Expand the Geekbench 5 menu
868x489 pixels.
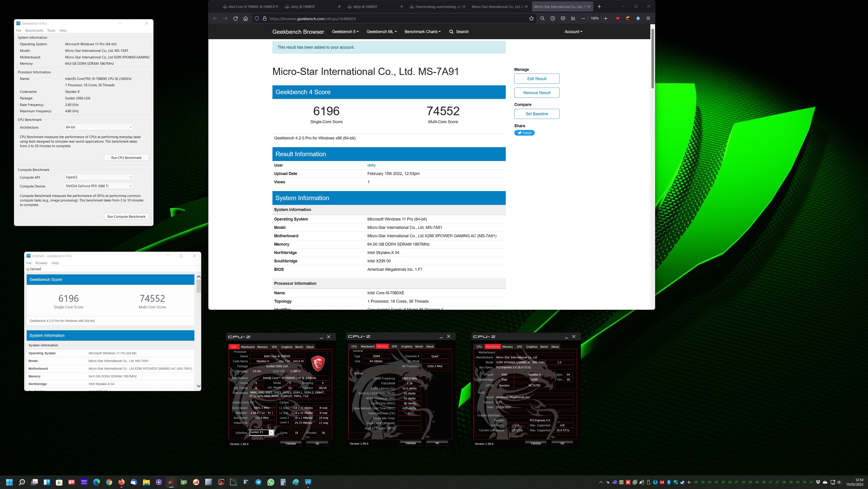coord(345,32)
